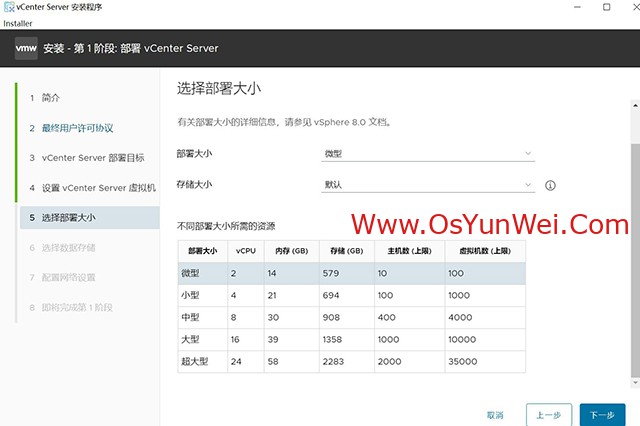Viewport: 640px width, 426px height.
Task: Go to step 4 设置 vCenter Server 虚拟机
Action: (x=93, y=188)
